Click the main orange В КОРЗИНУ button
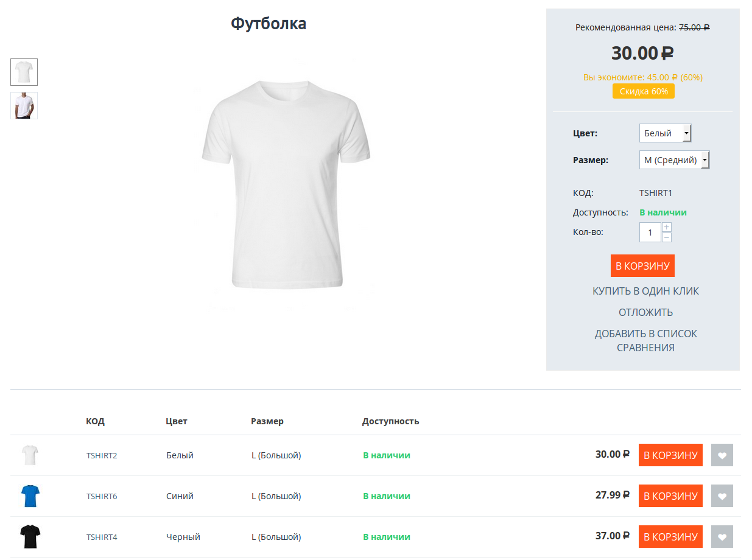 click(642, 266)
